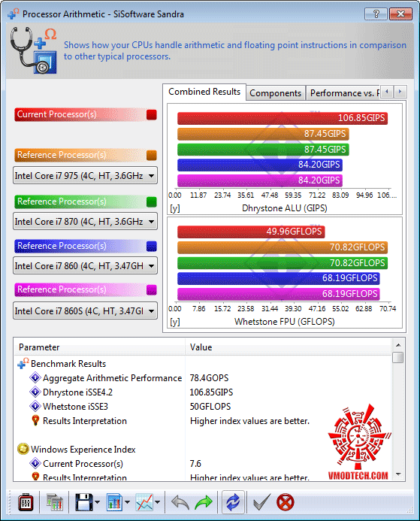Open the Intel Core i7 975 dropdown
The width and height of the screenshot is (420, 521).
click(x=85, y=175)
